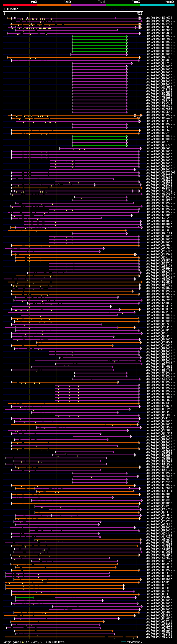Viewport: 177px width, 644px height.
Task: Click the purple ~60% identity legend bar
Action: click(x=88, y=5)
